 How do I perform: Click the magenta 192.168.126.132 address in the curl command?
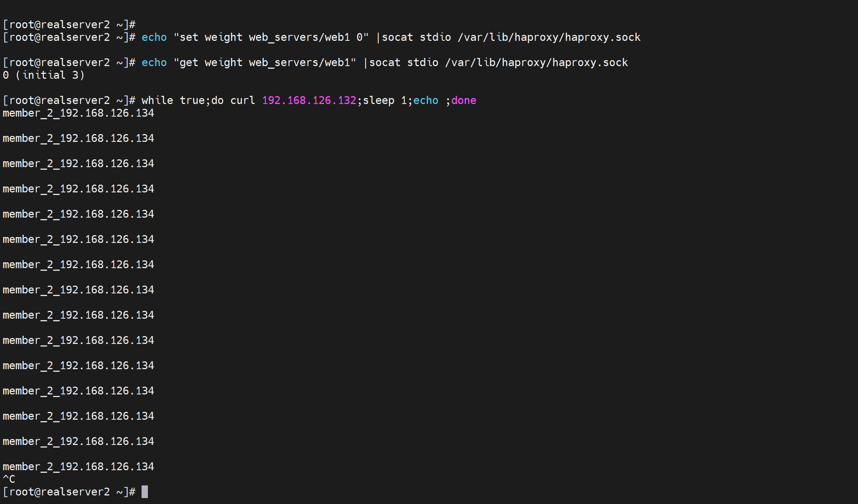click(309, 100)
